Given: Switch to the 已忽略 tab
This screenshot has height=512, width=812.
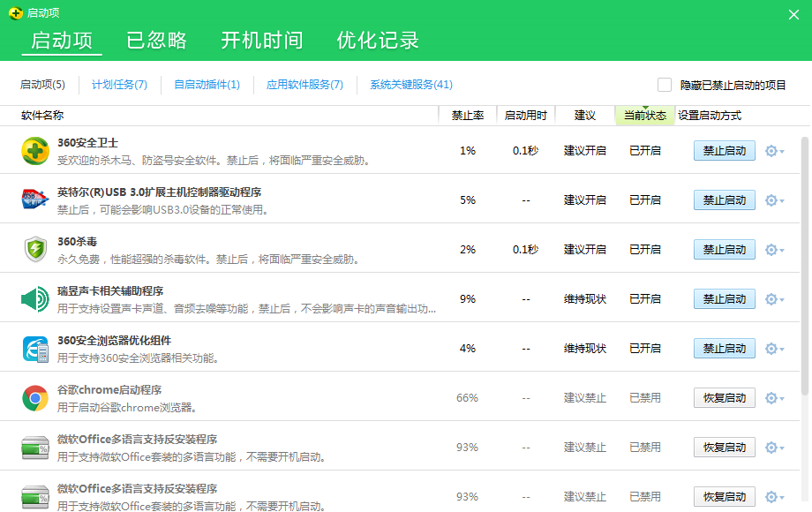Looking at the screenshot, I should (x=156, y=41).
